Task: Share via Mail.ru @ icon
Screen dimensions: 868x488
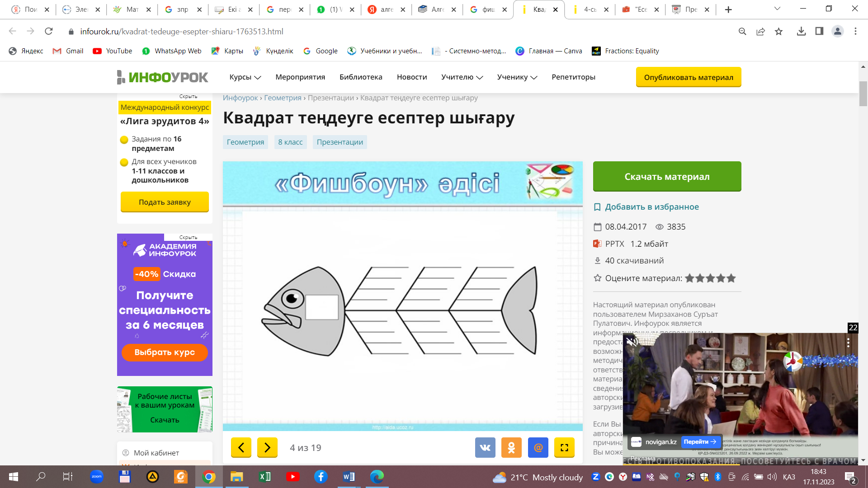Action: (x=538, y=447)
